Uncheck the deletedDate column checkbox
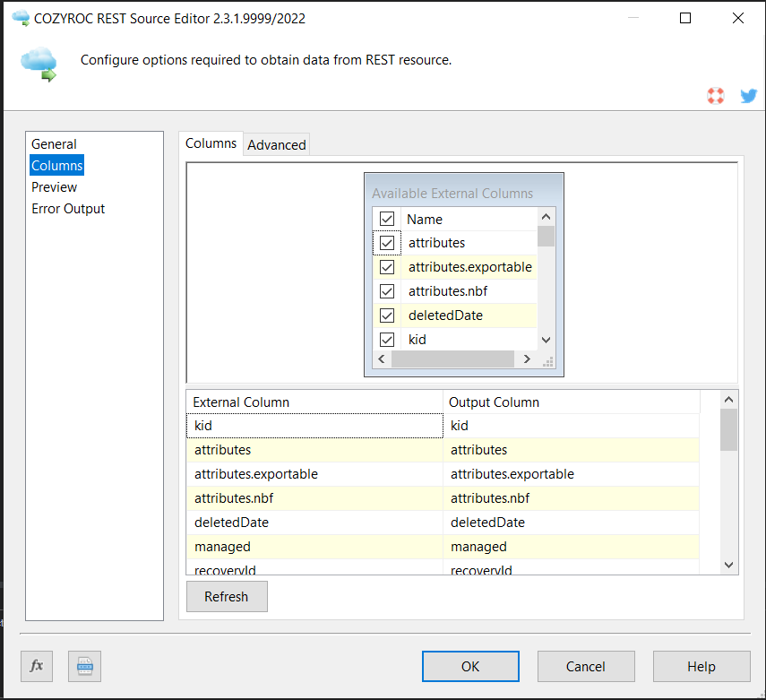 click(x=387, y=315)
